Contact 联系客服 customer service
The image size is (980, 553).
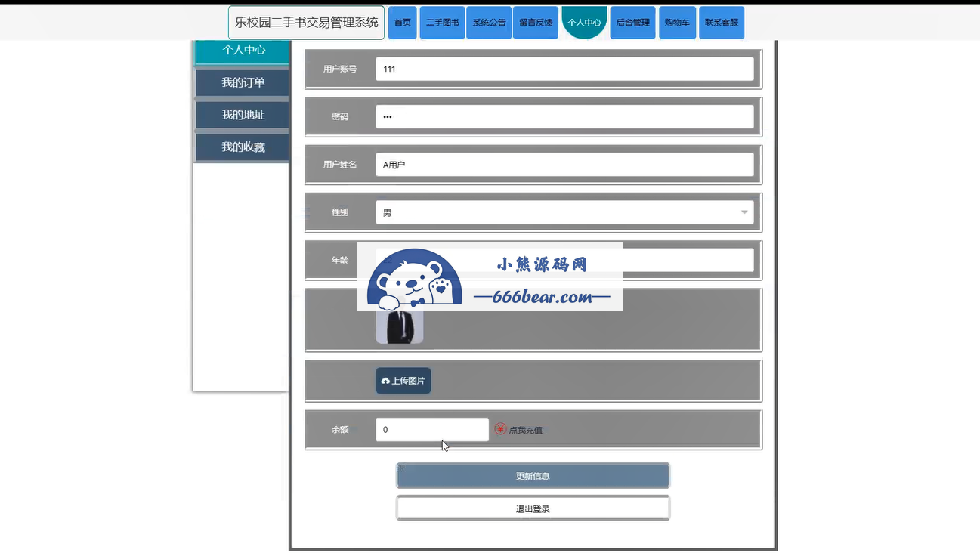click(x=722, y=23)
